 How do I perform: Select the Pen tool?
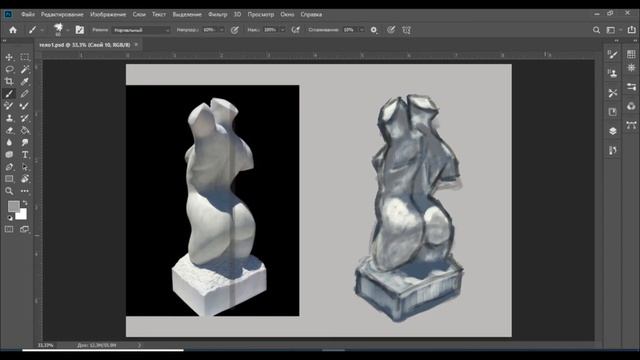click(x=9, y=167)
